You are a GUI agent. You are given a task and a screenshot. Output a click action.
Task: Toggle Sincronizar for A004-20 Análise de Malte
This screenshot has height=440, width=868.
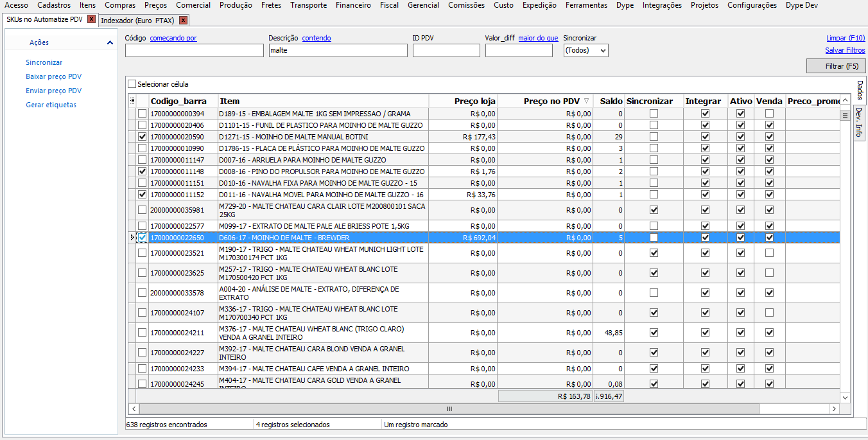654,293
